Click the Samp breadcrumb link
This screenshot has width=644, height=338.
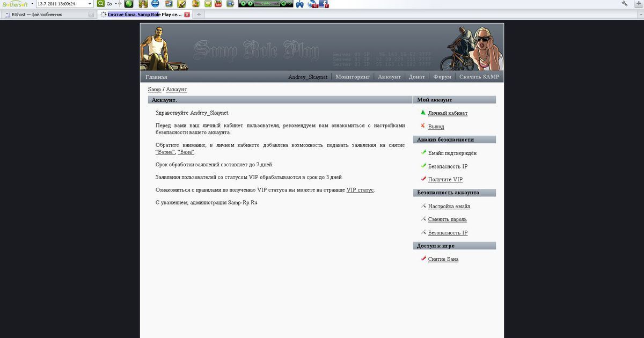tap(155, 89)
